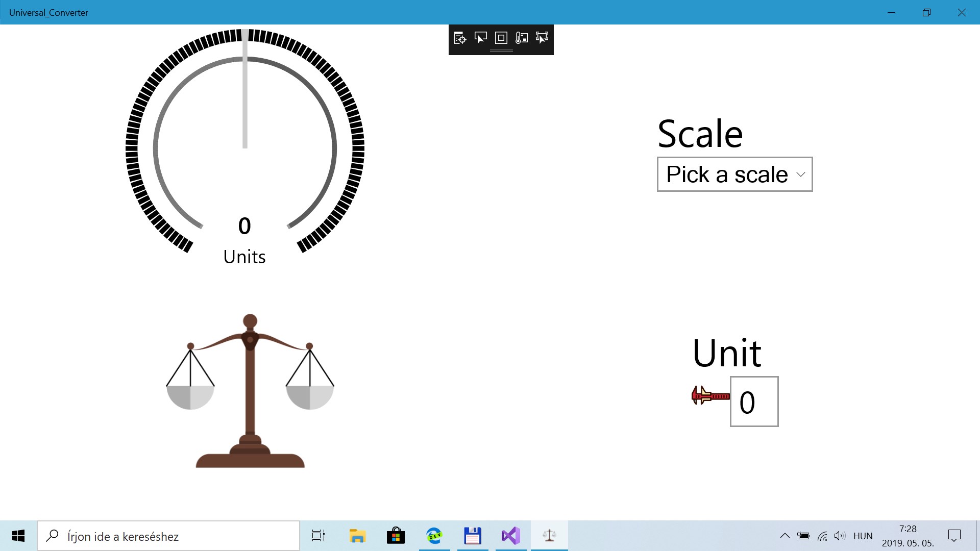
Task: Click the chevron arrow in scale combo box
Action: 800,174
